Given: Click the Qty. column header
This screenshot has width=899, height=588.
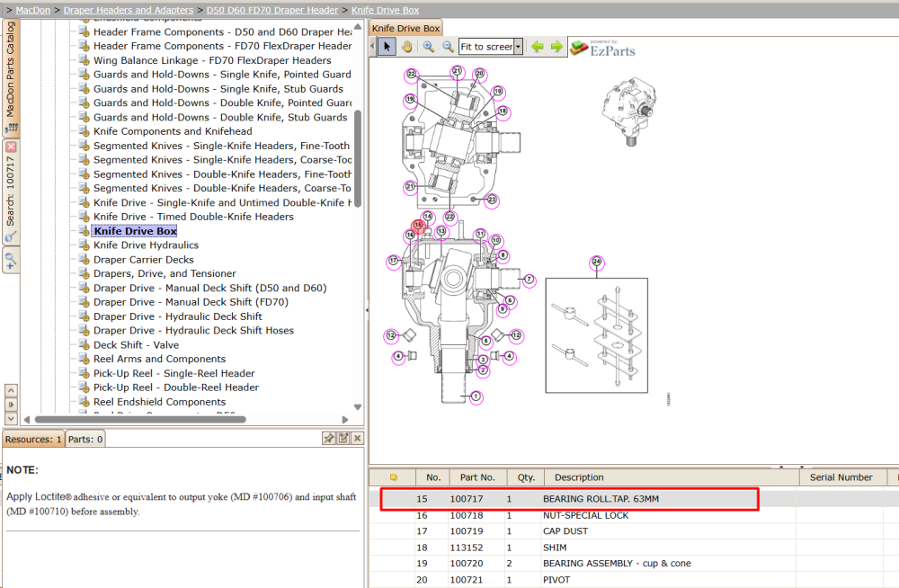Looking at the screenshot, I should 526,477.
